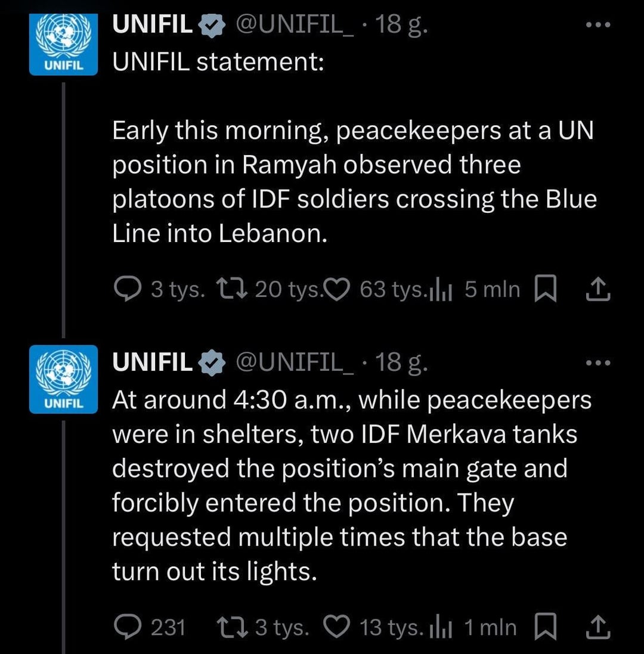Share the first UNIFIL statement tweet
This screenshot has height=654, width=644.
point(598,289)
